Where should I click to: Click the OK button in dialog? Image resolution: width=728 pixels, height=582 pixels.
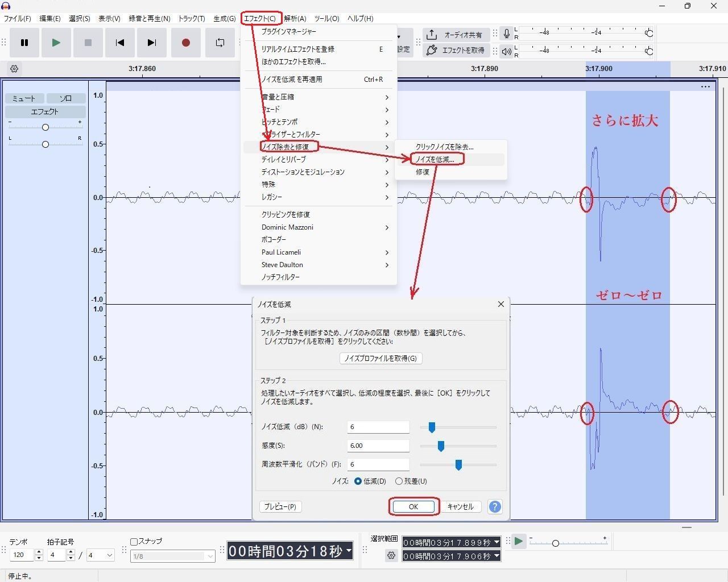pos(413,506)
